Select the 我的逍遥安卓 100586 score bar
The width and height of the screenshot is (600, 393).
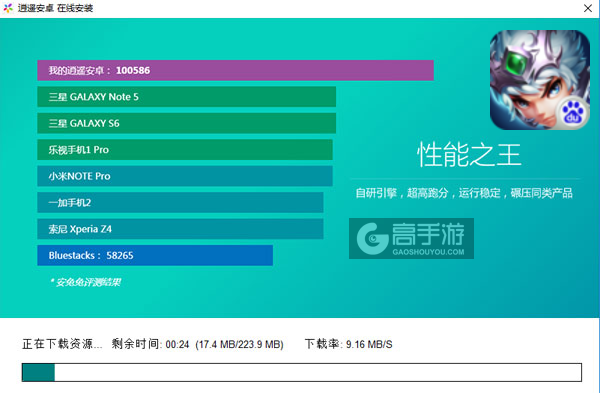point(235,70)
